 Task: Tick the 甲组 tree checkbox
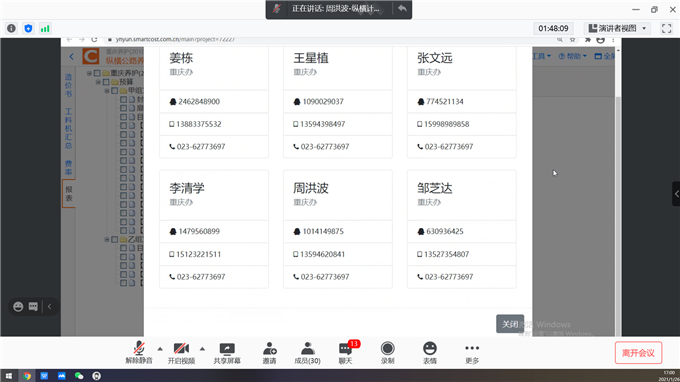[x=114, y=91]
